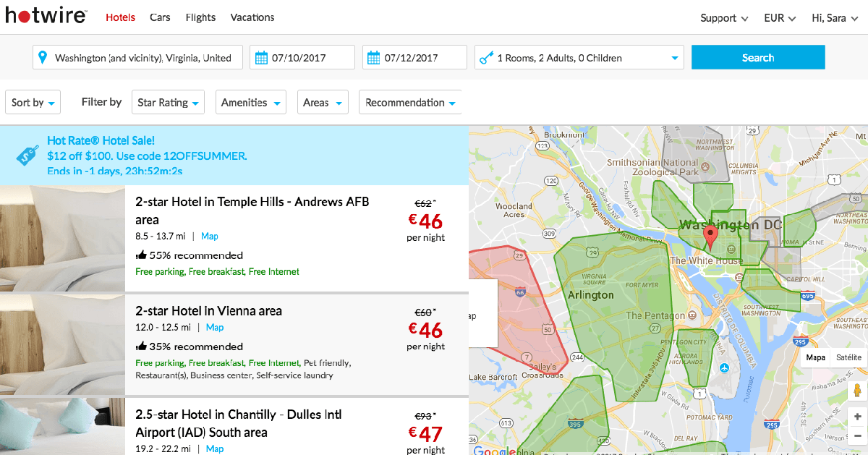Screen dimensions: 868x455
Task: Open the Amenities filter dropdown
Action: click(x=250, y=103)
